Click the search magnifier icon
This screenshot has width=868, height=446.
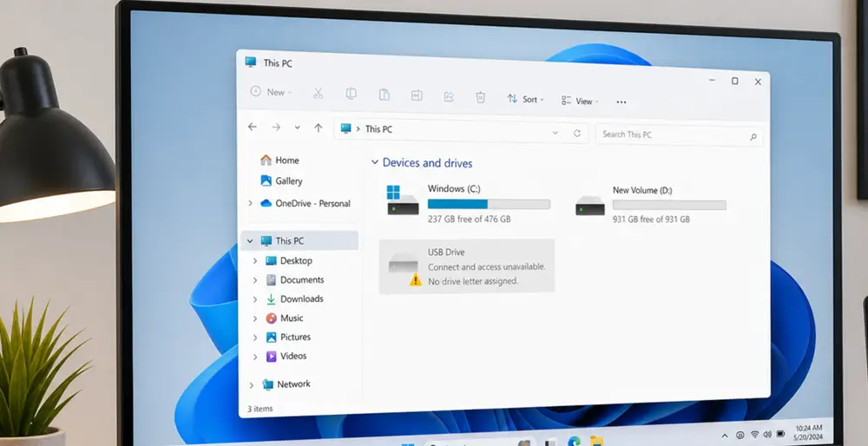pos(753,137)
